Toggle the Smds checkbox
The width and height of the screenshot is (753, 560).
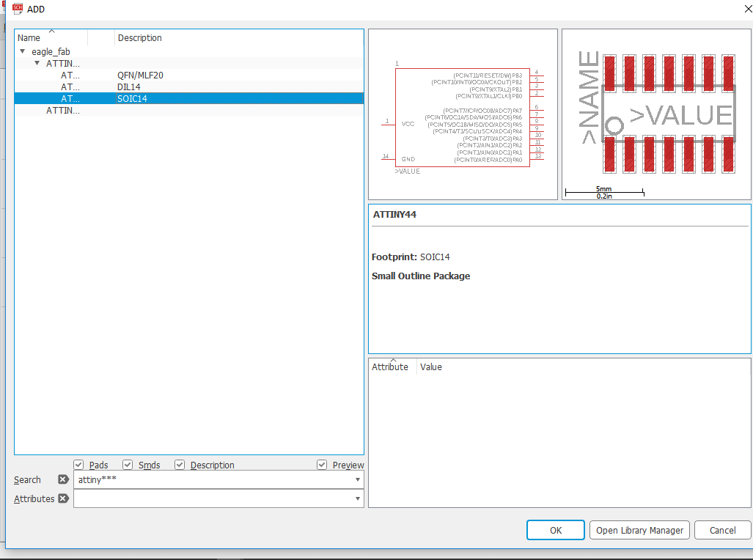pos(128,465)
